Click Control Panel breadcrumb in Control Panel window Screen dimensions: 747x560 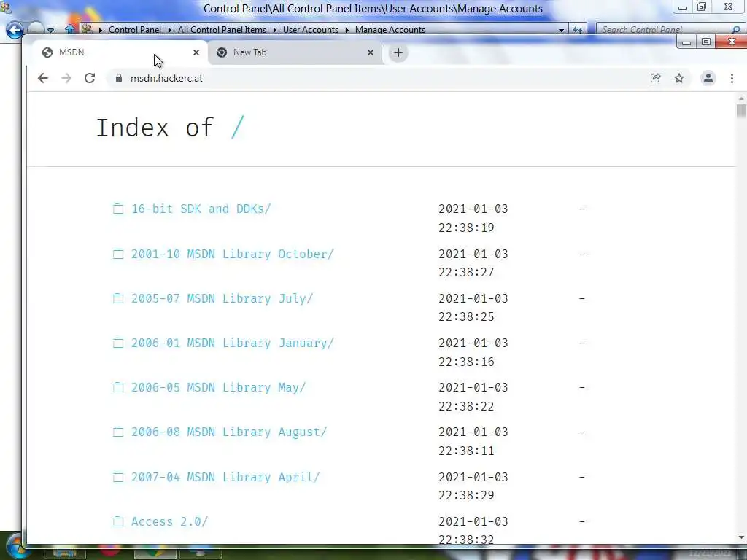pyautogui.click(x=135, y=29)
